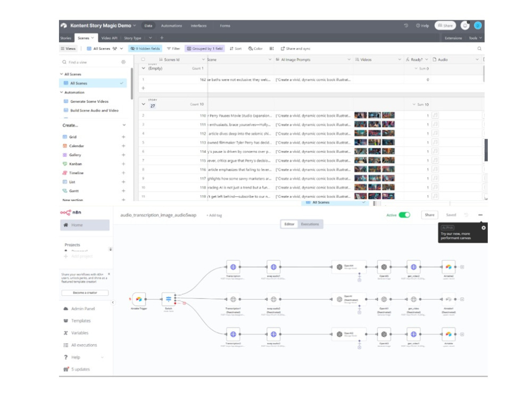Click the n8n logo
Image resolution: width=532 pixels, height=399 pixels.
coord(71,212)
